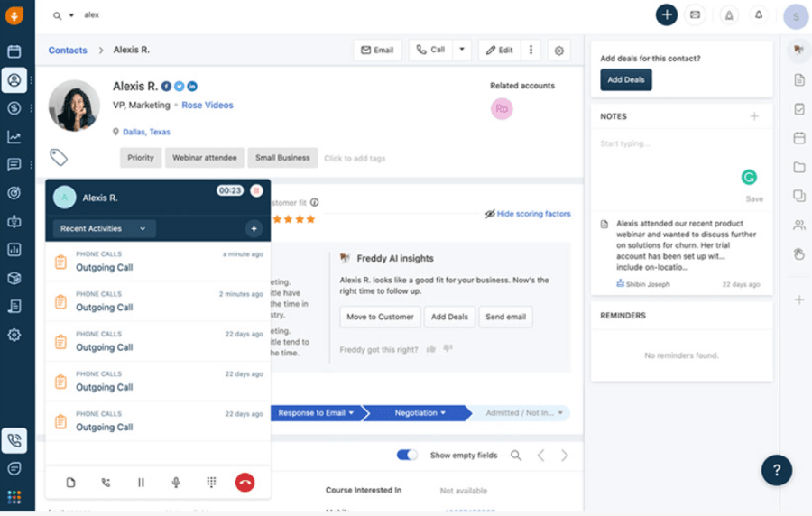The height and width of the screenshot is (516, 812).
Task: Click Move to Customer button
Action: [x=380, y=317]
